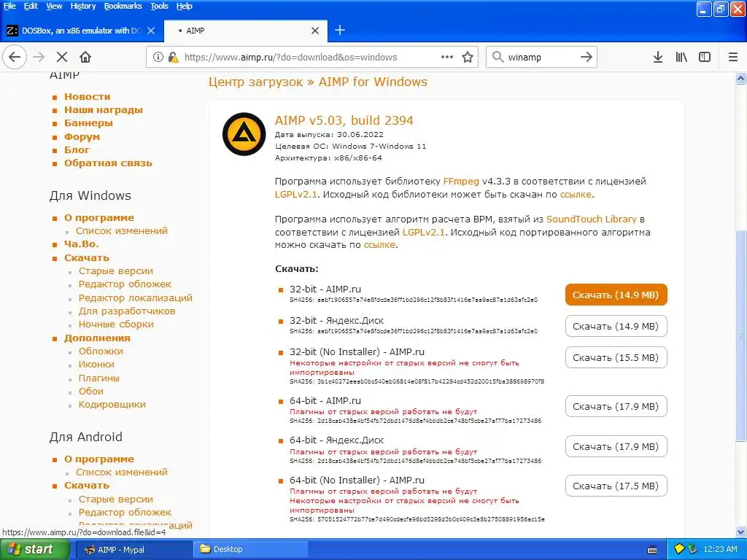747x560 pixels.
Task: Click the 12:23 AM taskbar clock
Action: pyautogui.click(x=720, y=550)
